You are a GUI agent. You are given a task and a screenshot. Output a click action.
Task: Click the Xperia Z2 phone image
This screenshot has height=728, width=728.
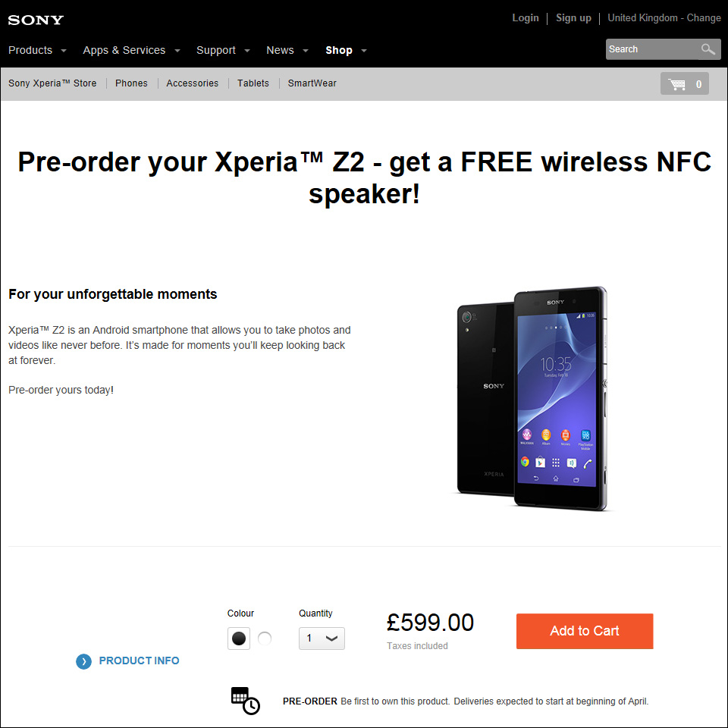point(532,398)
